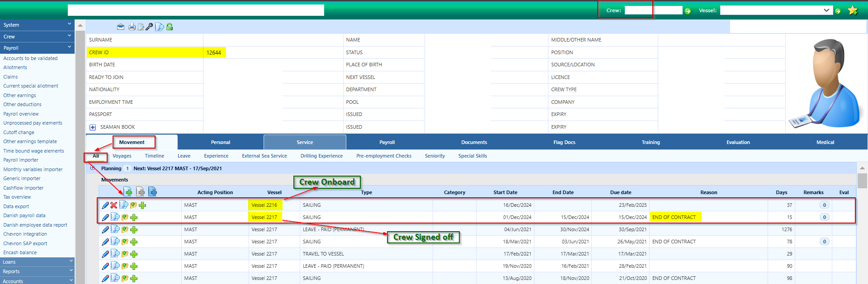The width and height of the screenshot is (868, 284).
Task: Open Payroll overview in sidebar
Action: tap(21, 114)
